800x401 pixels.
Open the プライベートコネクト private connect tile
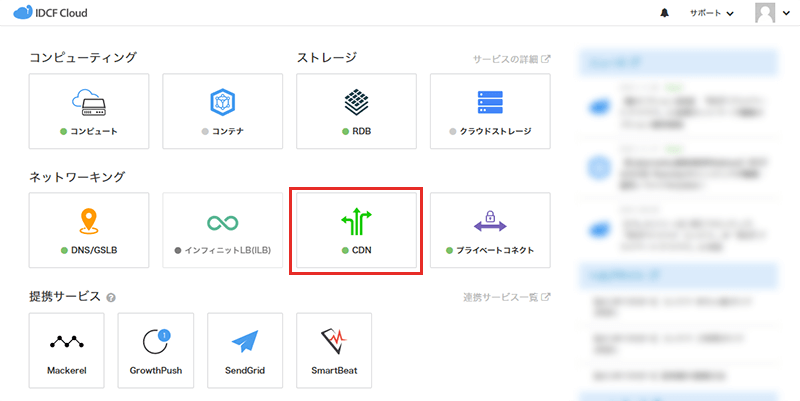(490, 230)
